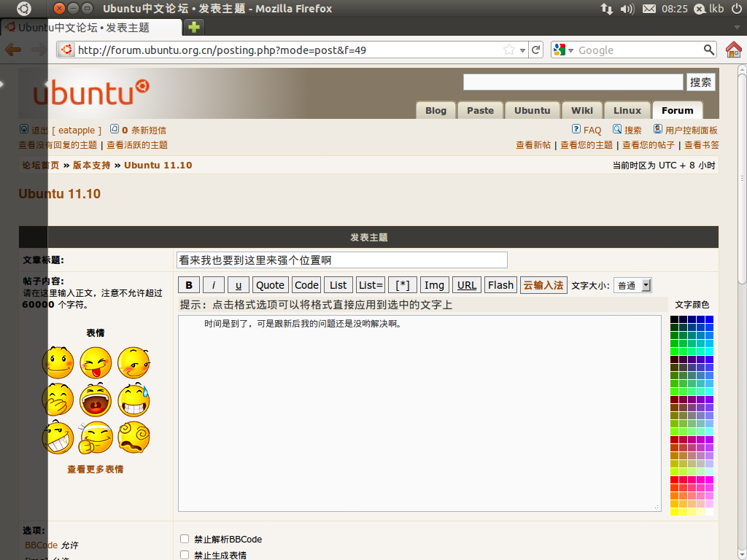Click the URL BBCode button
Image resolution: width=747 pixels, height=560 pixels.
466,285
